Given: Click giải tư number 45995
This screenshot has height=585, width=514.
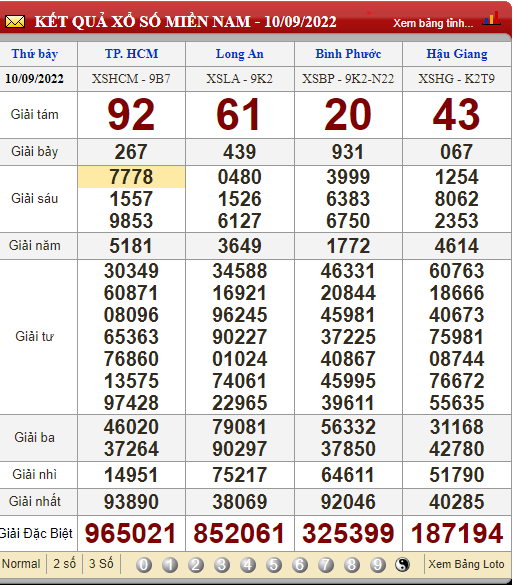Looking at the screenshot, I should (x=348, y=381).
